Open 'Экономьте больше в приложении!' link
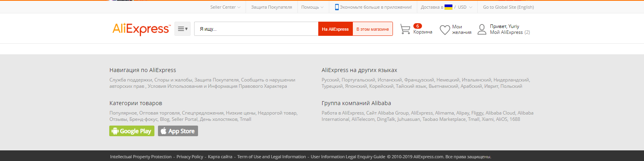Screen dimensions: 644x161 click(x=376, y=7)
